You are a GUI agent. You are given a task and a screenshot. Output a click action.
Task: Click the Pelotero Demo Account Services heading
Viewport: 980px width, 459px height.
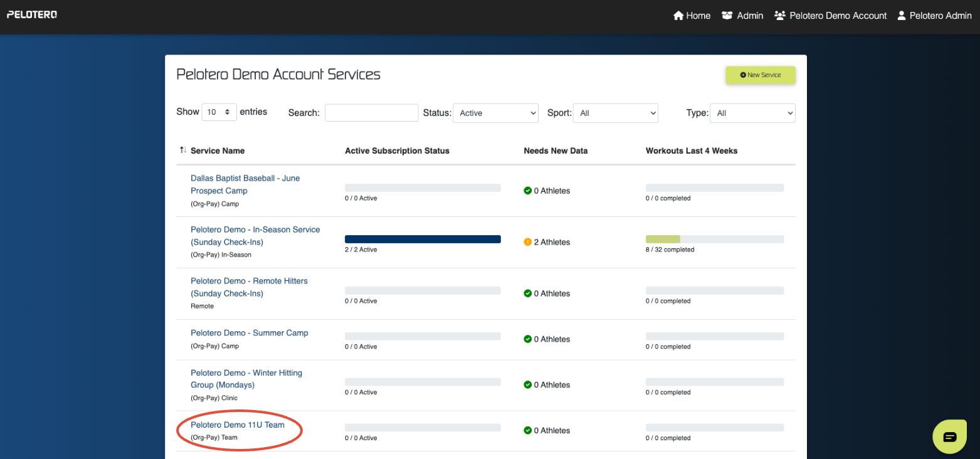click(278, 74)
